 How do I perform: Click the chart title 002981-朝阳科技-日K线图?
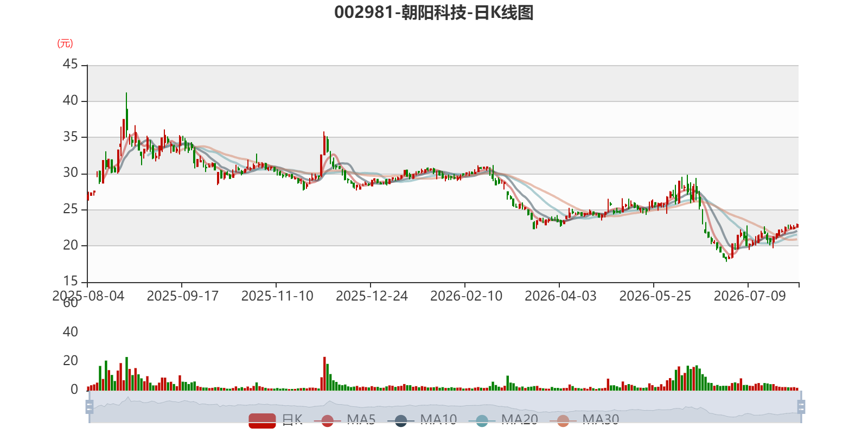click(x=434, y=12)
